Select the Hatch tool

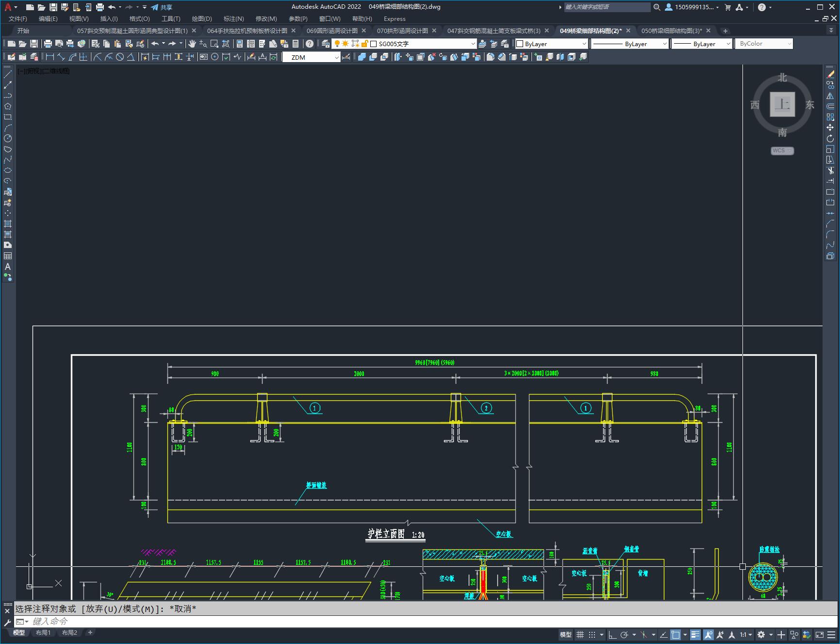[x=8, y=224]
